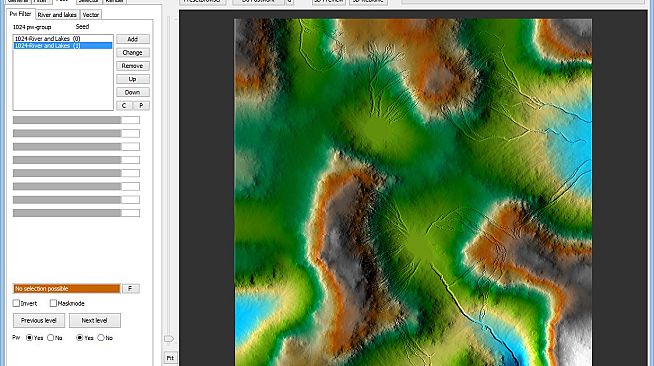Click the Seed label
The image size is (654, 366).
pyautogui.click(x=82, y=27)
